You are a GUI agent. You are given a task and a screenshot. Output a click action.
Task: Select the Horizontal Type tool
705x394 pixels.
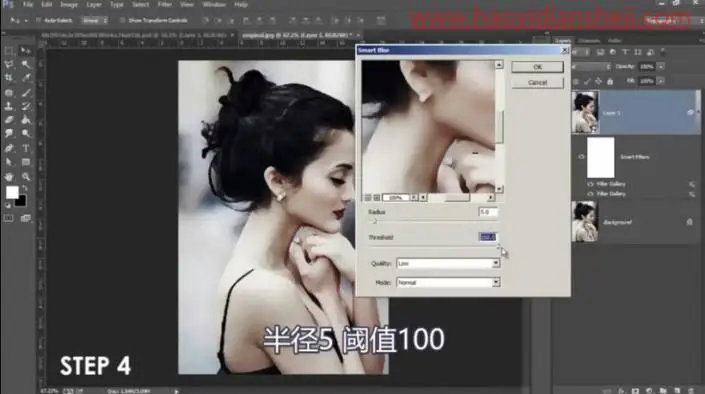click(x=26, y=148)
